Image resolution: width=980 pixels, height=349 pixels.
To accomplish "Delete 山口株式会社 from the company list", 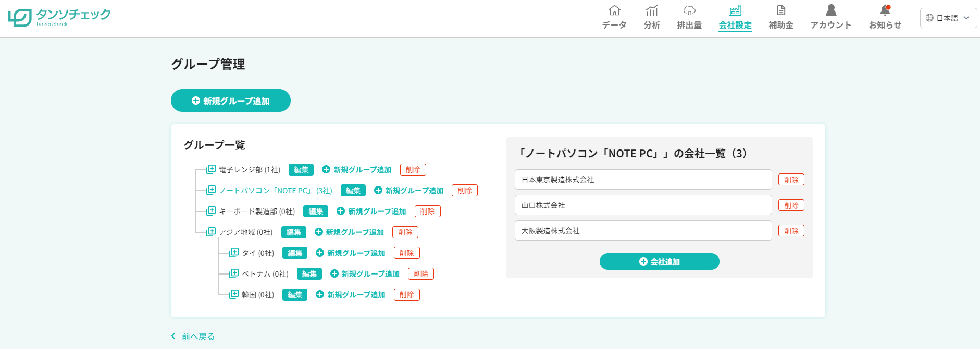I will pyautogui.click(x=791, y=205).
